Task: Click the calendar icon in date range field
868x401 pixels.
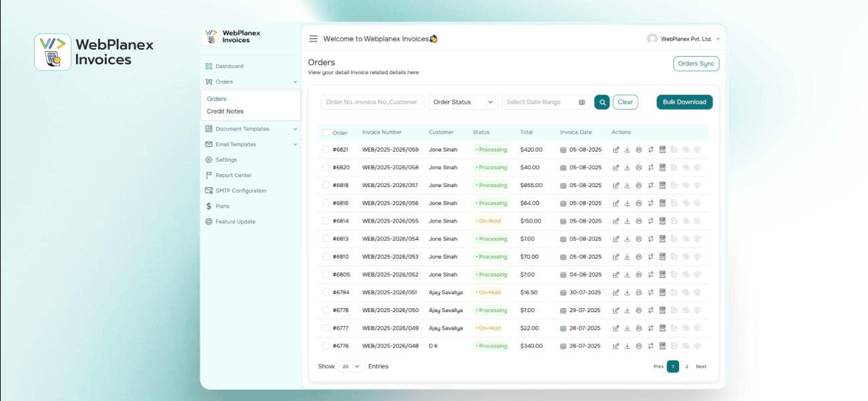Action: click(x=582, y=102)
